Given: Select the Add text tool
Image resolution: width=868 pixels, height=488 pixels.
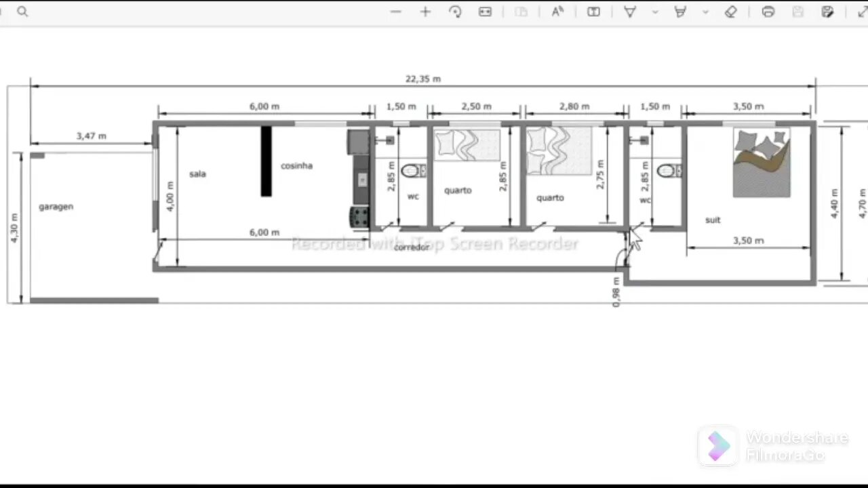Looking at the screenshot, I should click(593, 12).
